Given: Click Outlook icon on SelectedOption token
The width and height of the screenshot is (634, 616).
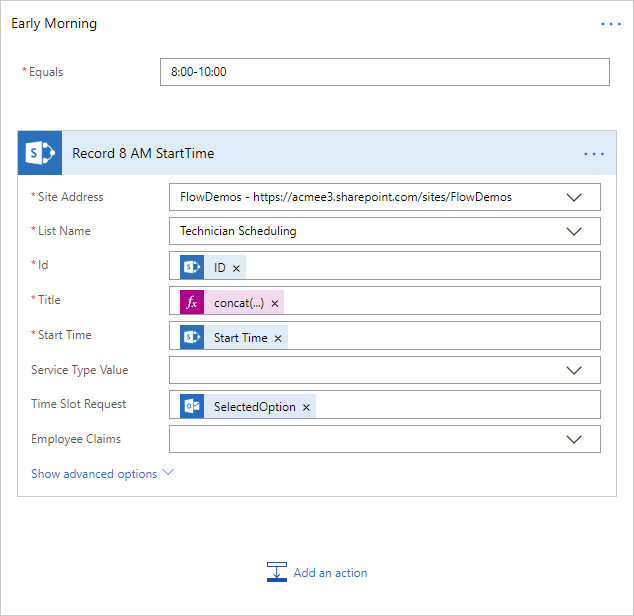Looking at the screenshot, I should pyautogui.click(x=192, y=406).
